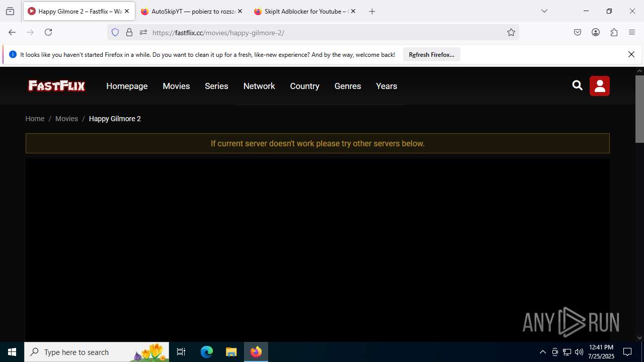The image size is (644, 362).
Task: Open the Extensions puzzle icon
Action: (x=614, y=32)
